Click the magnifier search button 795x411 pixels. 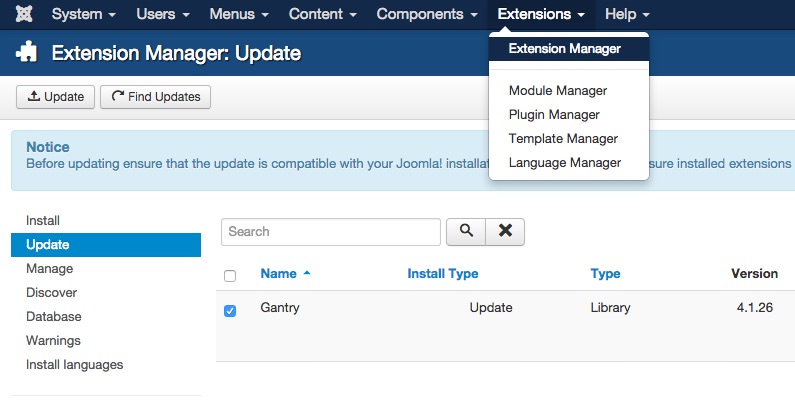click(x=465, y=231)
